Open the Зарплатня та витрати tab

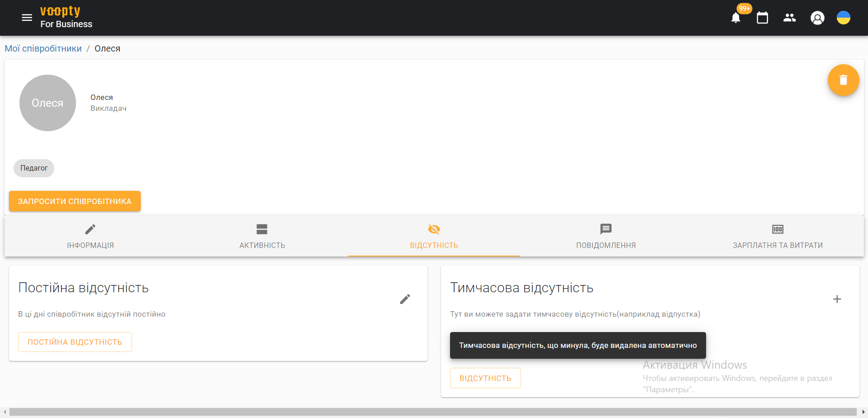(x=778, y=236)
